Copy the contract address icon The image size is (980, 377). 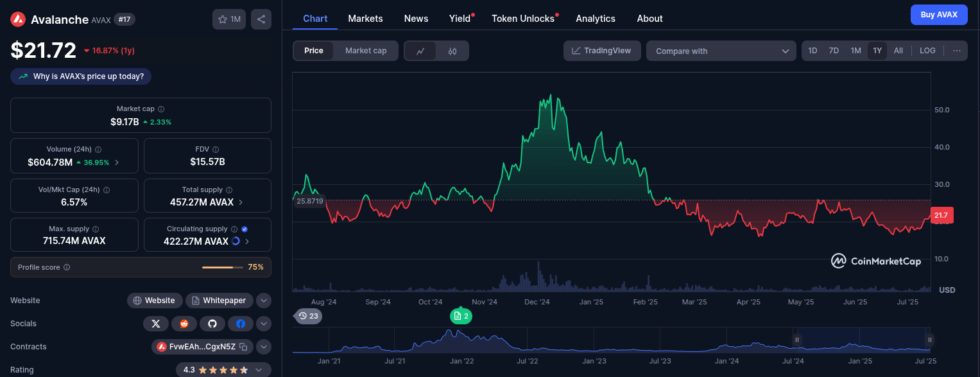(243, 347)
